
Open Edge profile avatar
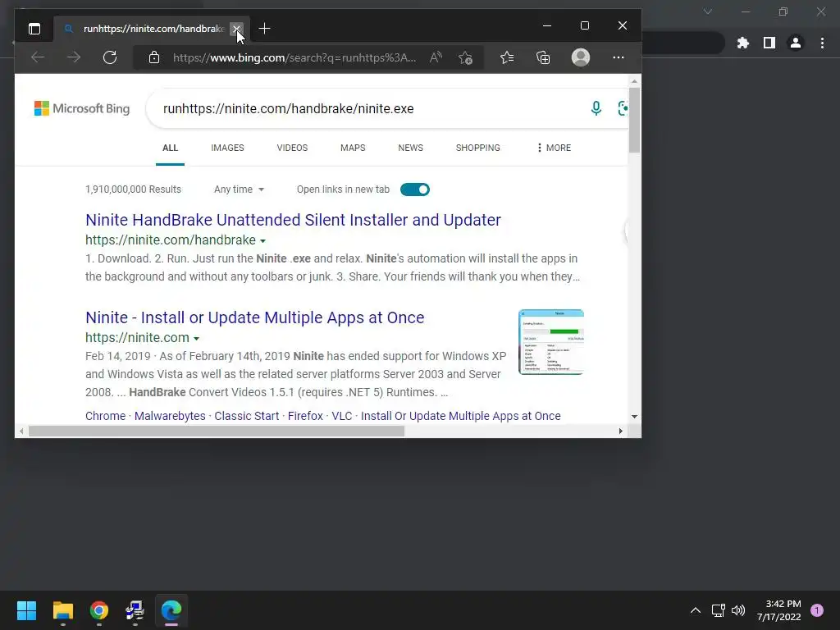pos(581,57)
